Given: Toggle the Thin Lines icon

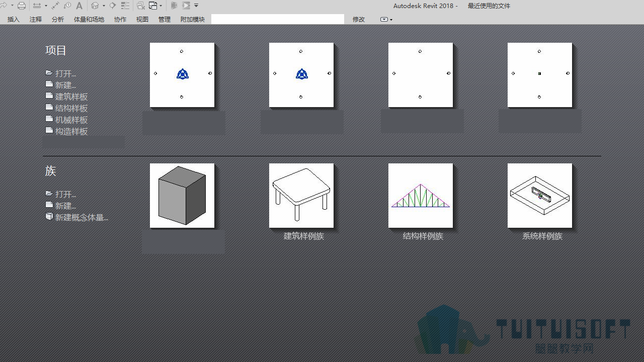Looking at the screenshot, I should pos(125,6).
